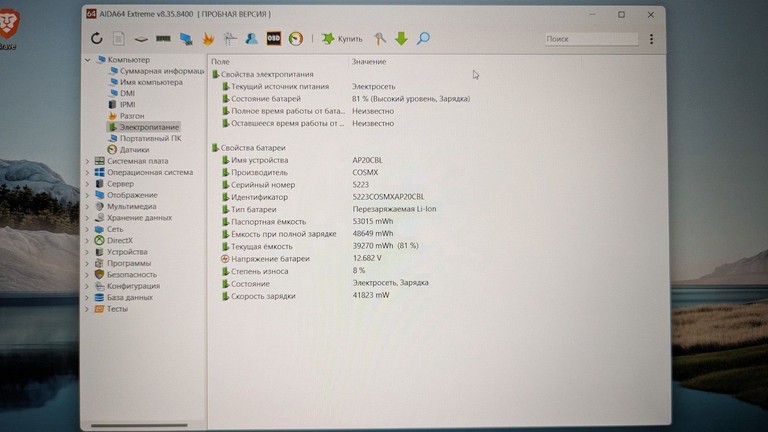Expand the Мультимедиа node

coord(88,206)
